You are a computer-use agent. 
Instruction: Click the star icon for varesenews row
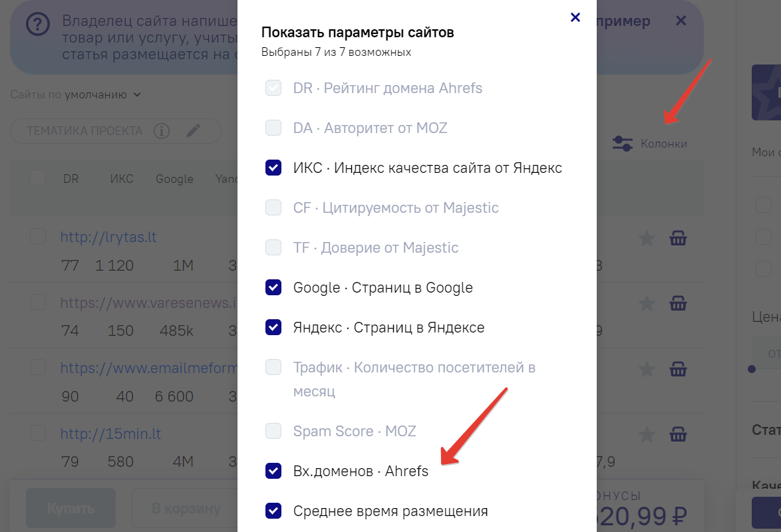[x=647, y=304]
